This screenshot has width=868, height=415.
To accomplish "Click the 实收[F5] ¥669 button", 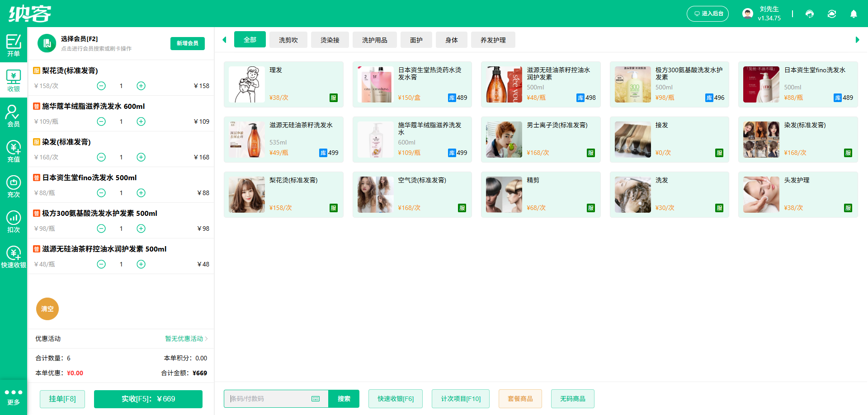I will click(148, 399).
